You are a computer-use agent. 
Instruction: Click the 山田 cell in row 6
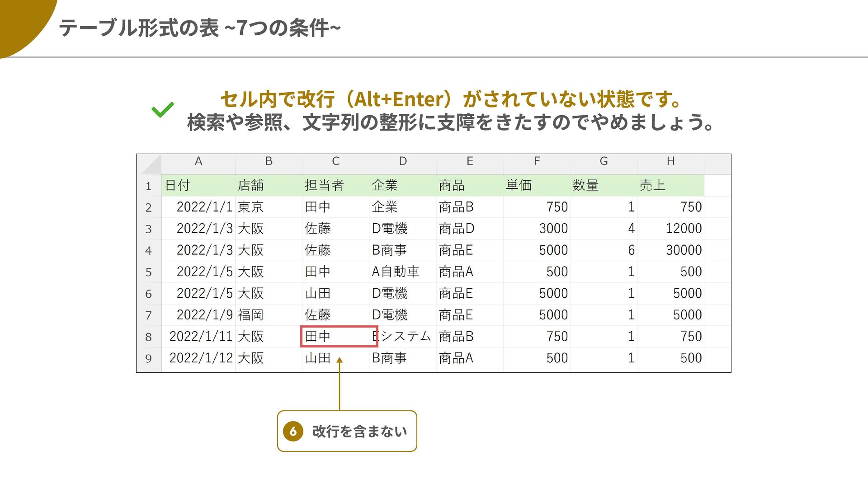pos(335,294)
